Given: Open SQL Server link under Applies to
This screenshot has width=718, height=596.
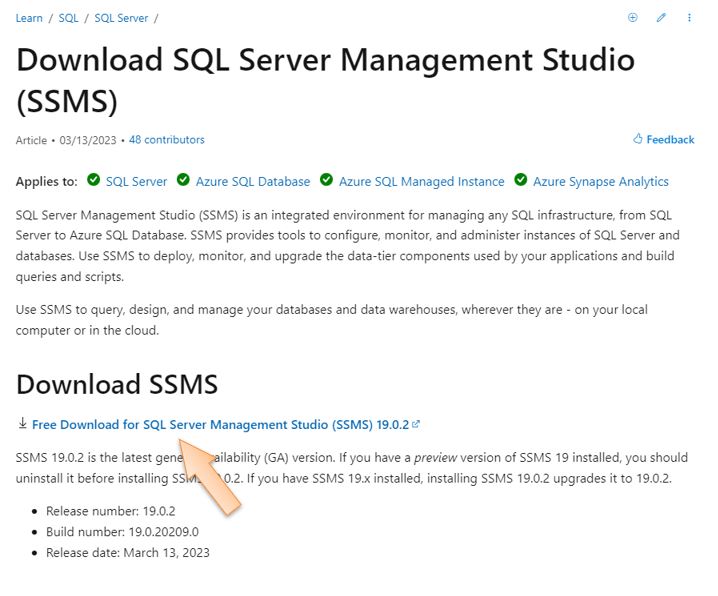Looking at the screenshot, I should tap(136, 181).
